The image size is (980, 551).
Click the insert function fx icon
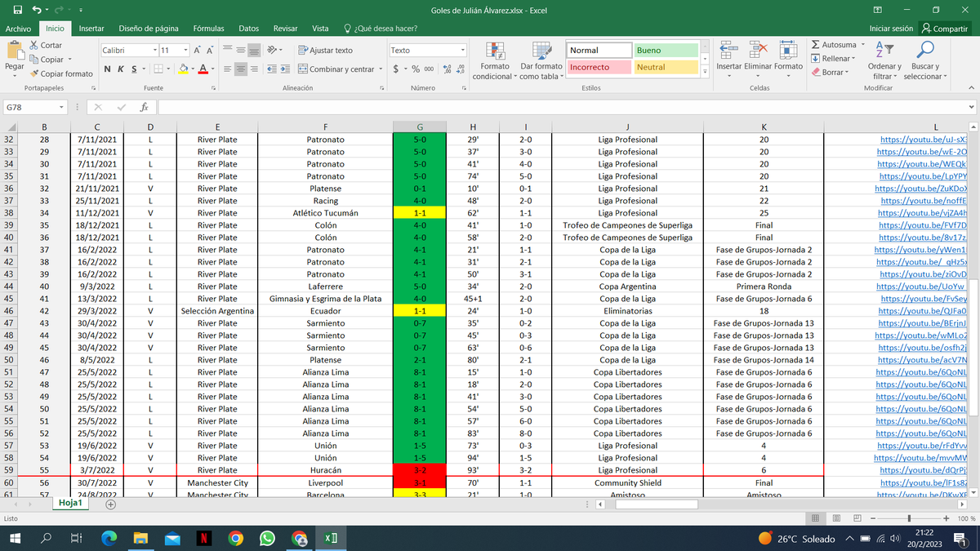[x=144, y=107]
